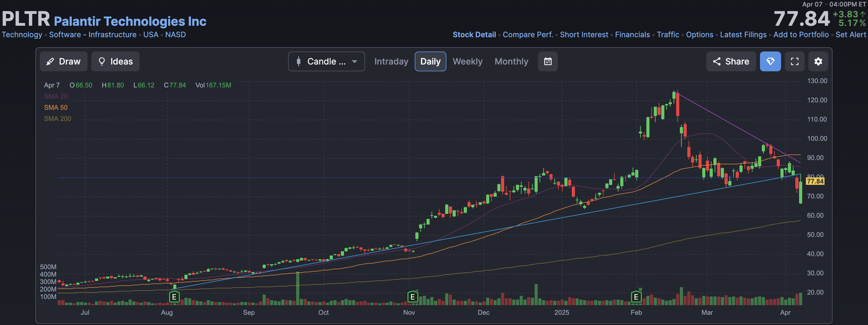This screenshot has width=868, height=325.
Task: Open the USA country link
Action: 151,34
